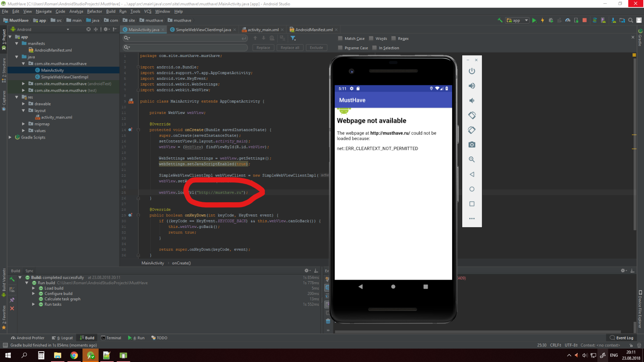Enable In Selection checkbox
The width and height of the screenshot is (644, 362).
coord(375,48)
